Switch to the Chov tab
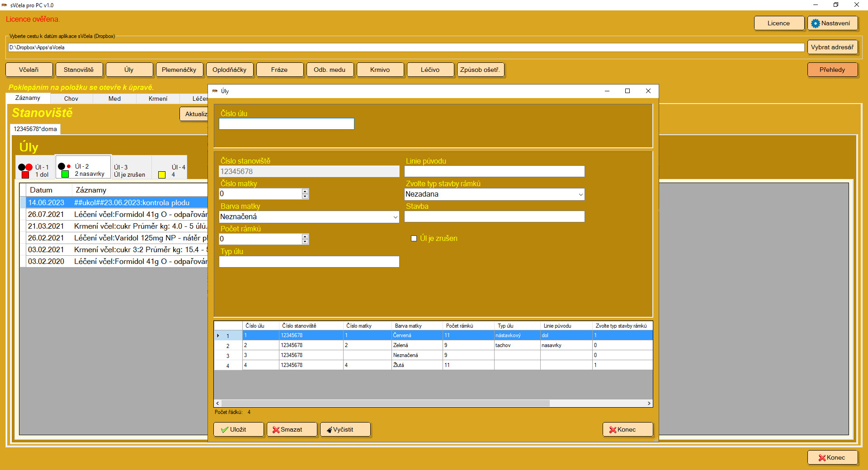The width and height of the screenshot is (868, 470). [71, 99]
